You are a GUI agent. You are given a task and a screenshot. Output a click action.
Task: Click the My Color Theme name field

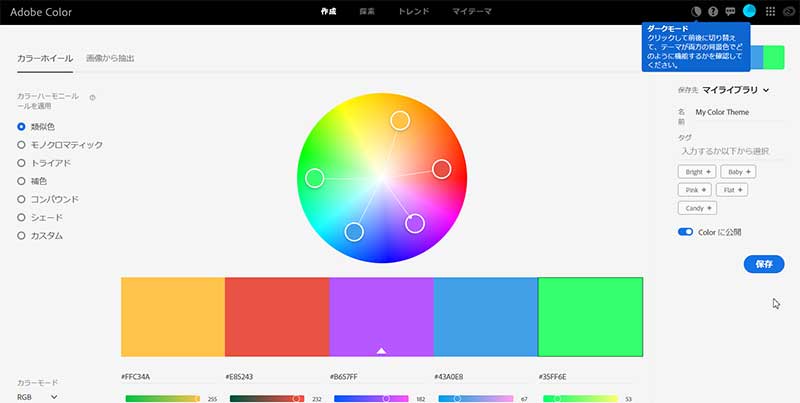739,112
